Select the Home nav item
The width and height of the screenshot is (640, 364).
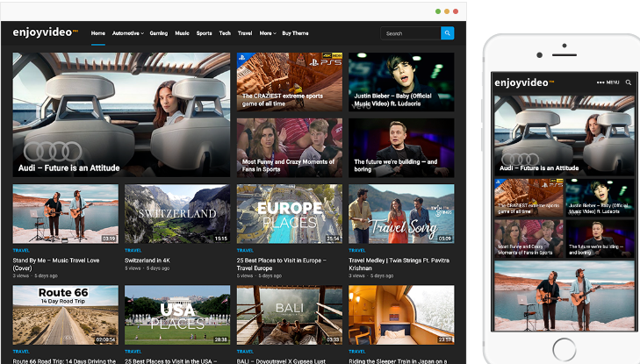pos(98,33)
